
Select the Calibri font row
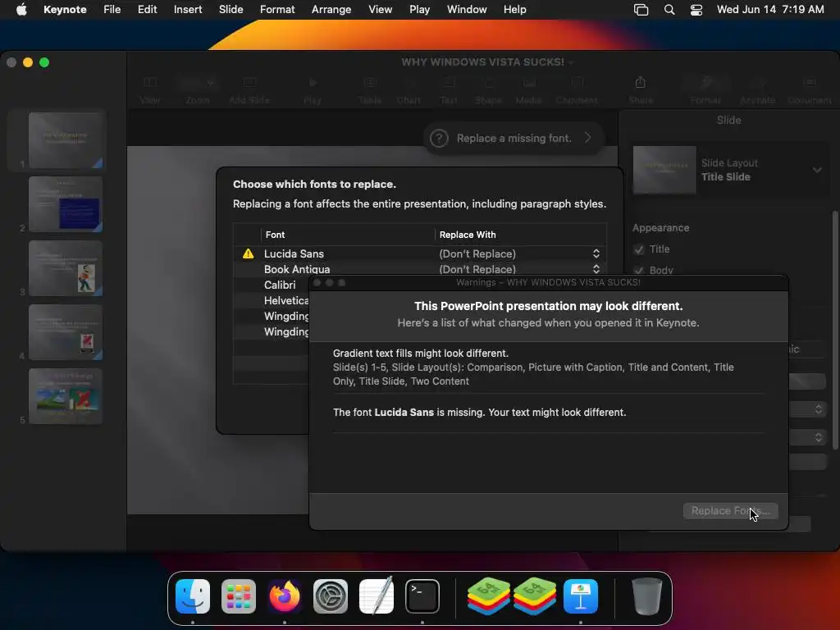(x=271, y=285)
